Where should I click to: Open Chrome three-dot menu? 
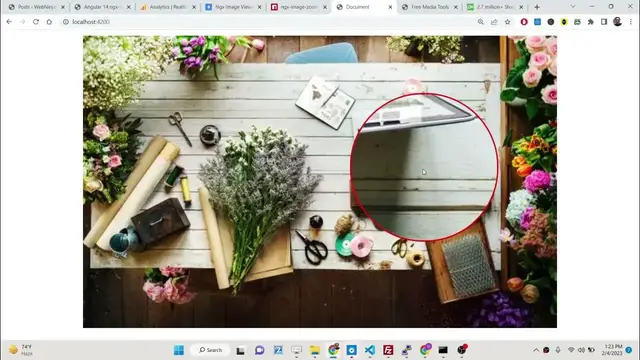click(631, 22)
